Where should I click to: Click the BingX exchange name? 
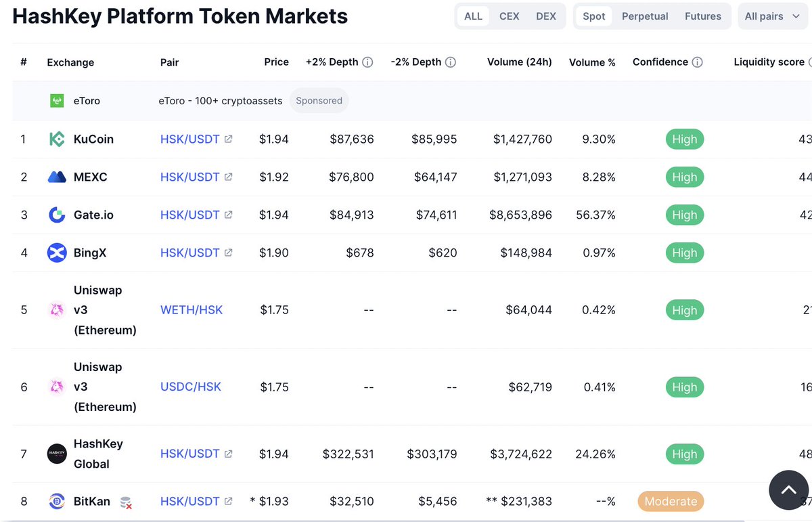pyautogui.click(x=90, y=253)
